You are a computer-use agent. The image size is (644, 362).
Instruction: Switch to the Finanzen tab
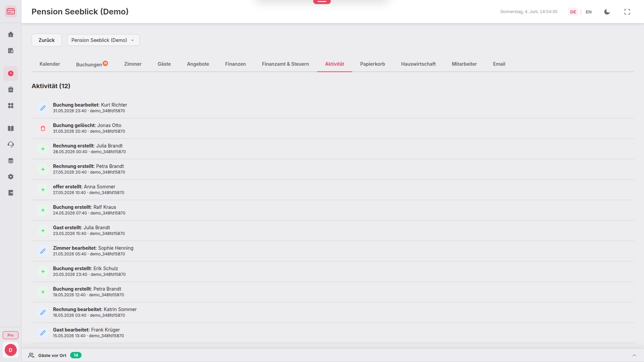coord(235,64)
